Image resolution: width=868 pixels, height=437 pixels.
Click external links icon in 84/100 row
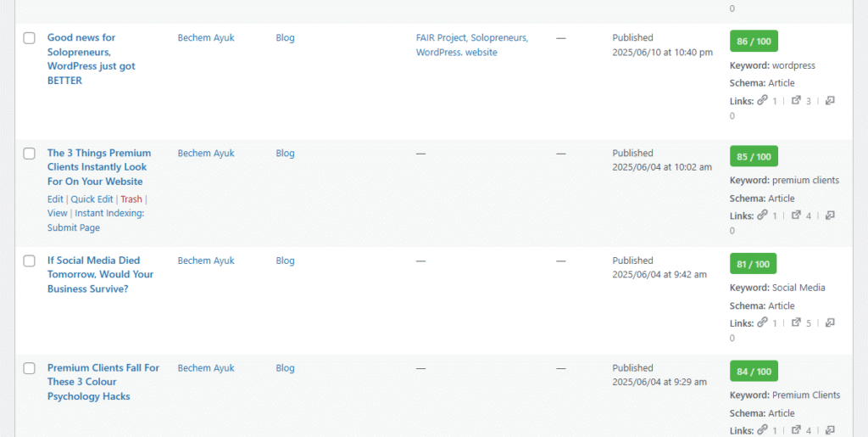click(796, 430)
